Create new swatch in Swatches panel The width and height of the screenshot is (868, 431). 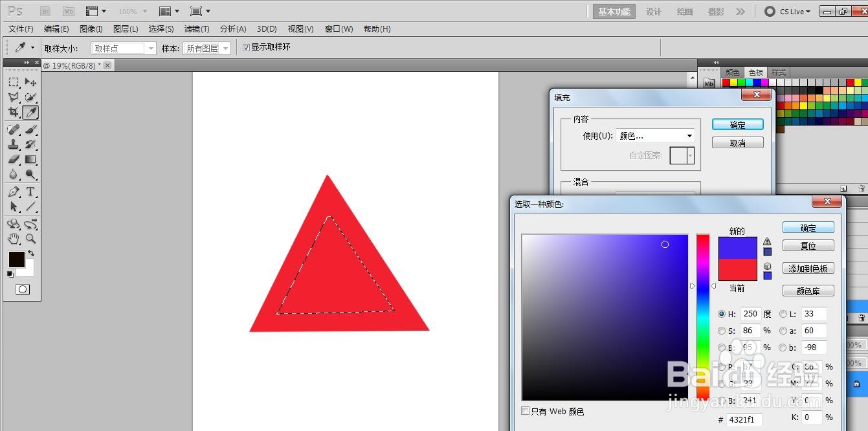click(x=844, y=188)
